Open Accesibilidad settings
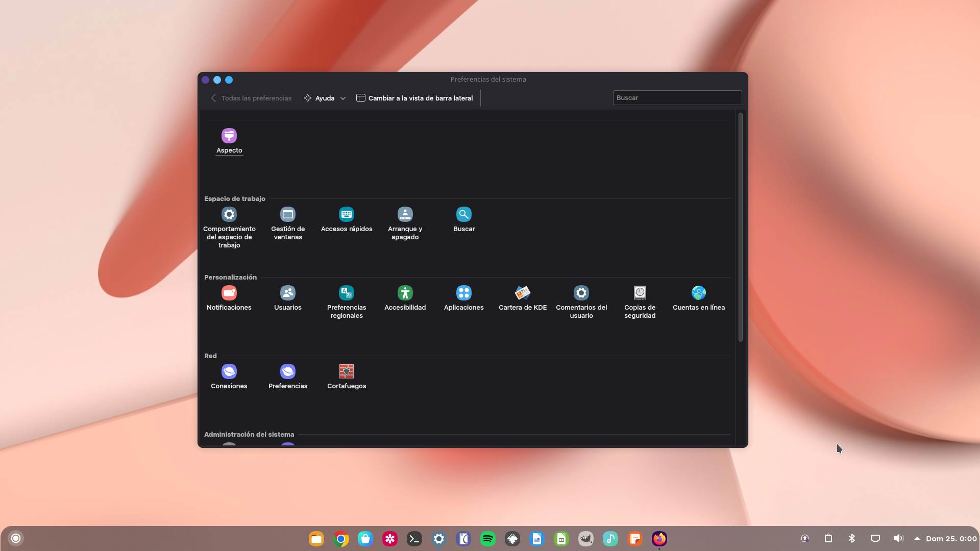 tap(405, 298)
